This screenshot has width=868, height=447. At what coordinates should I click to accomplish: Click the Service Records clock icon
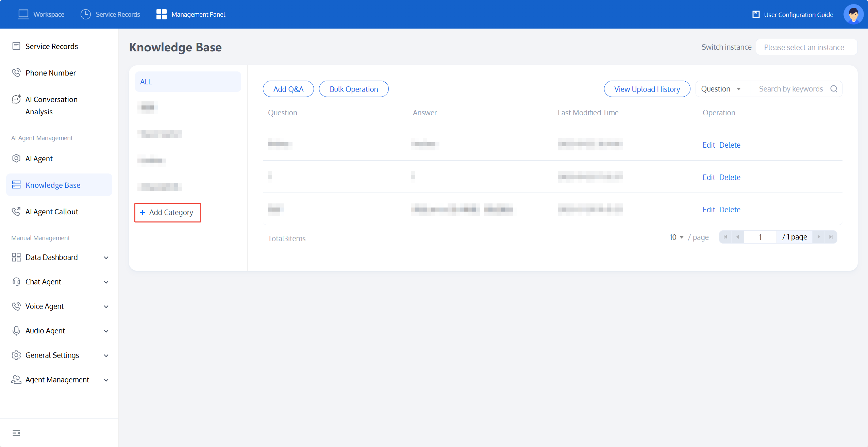[x=85, y=14]
